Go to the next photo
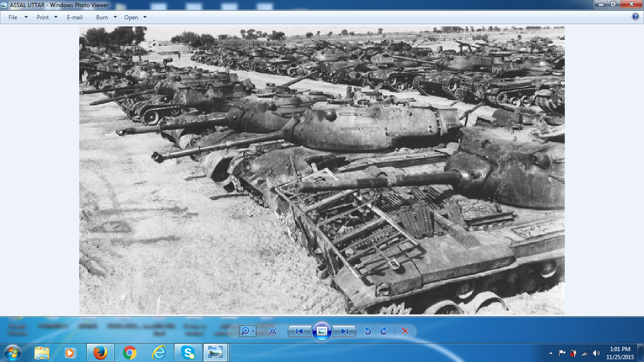 coord(345,331)
